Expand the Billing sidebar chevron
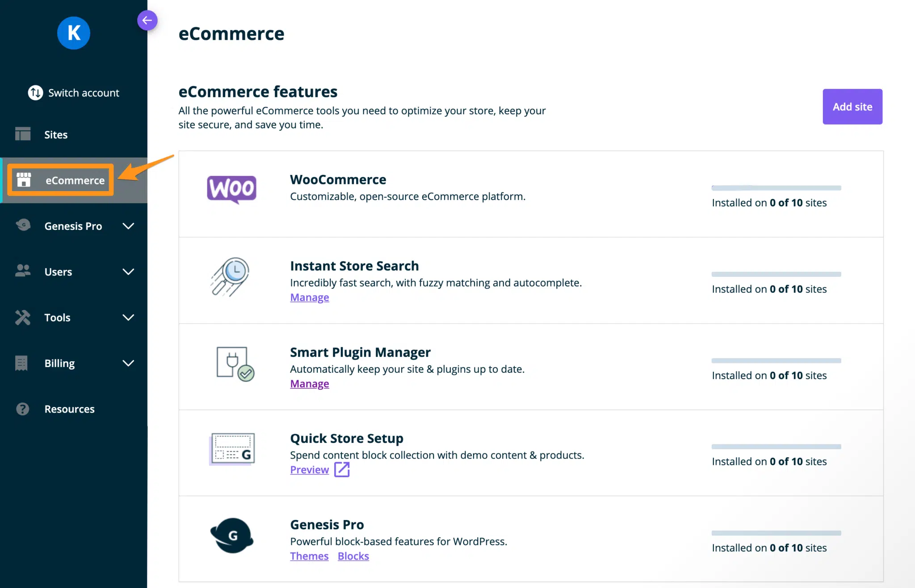 128,363
